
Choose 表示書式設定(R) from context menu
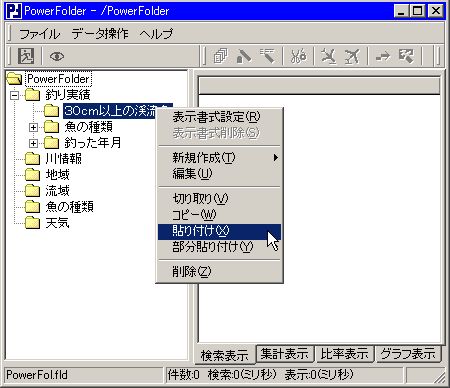point(219,117)
